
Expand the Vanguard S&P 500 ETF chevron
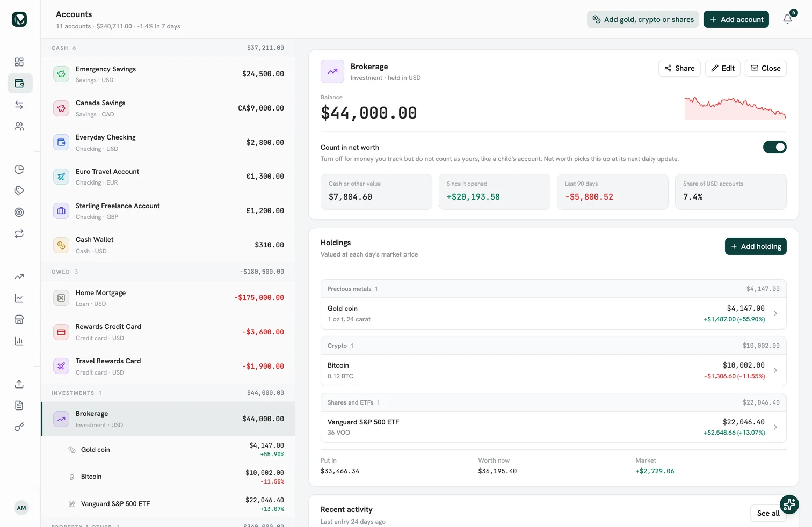[x=775, y=427]
